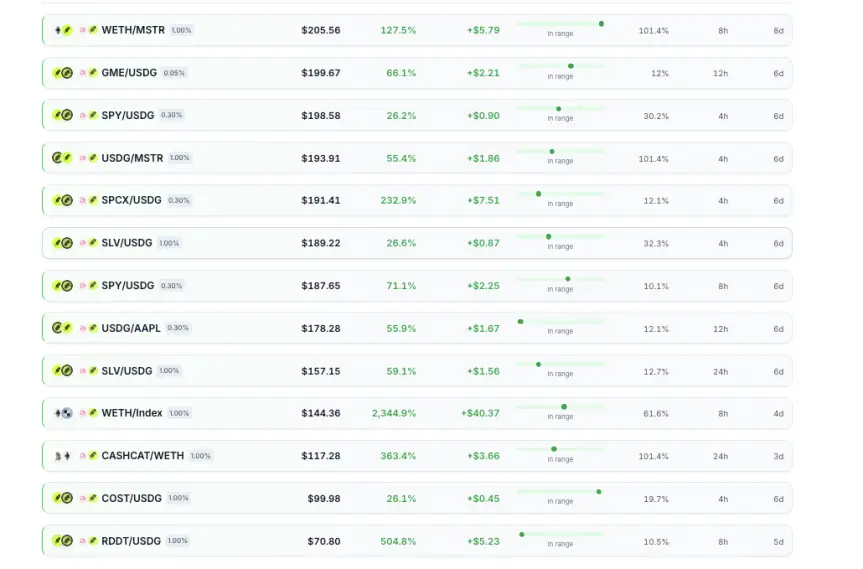Open the USDG/AAPL pool name link
Image resolution: width=863 pixels, height=569 pixels.
131,328
